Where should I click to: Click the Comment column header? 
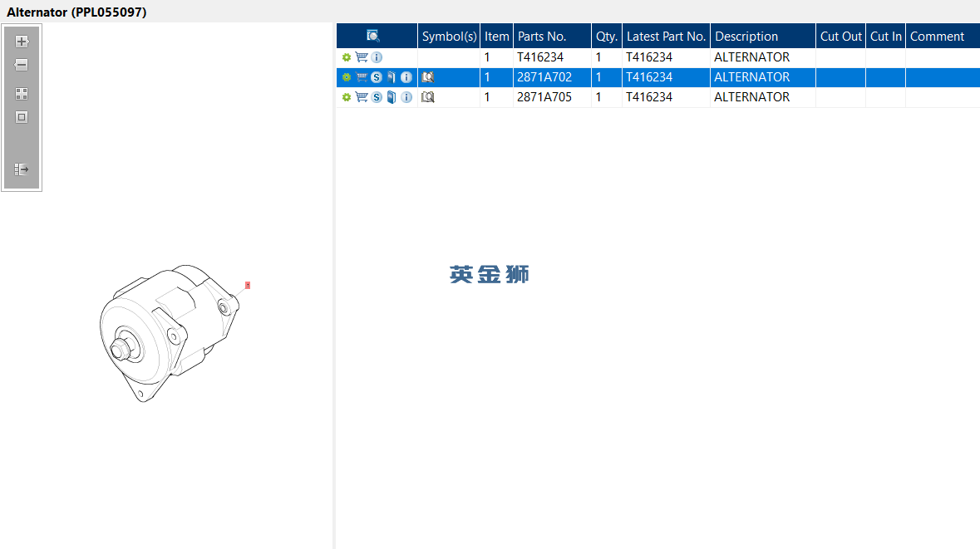point(943,37)
